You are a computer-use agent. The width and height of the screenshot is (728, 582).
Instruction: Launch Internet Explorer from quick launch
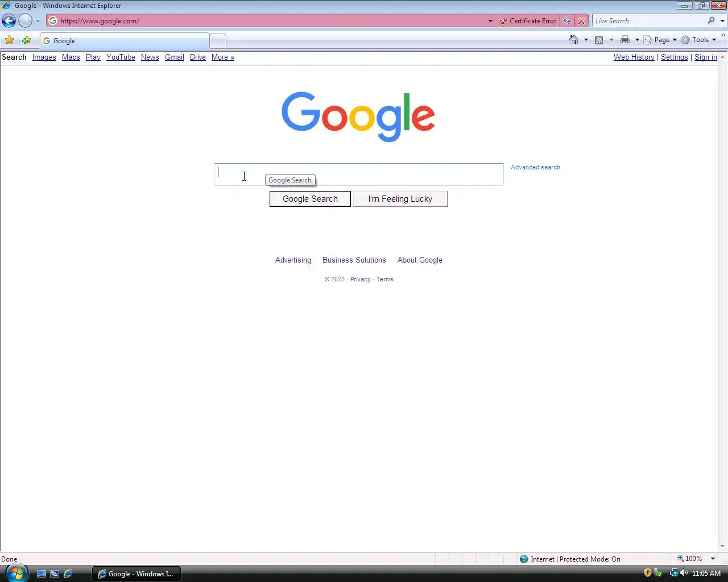tap(68, 574)
